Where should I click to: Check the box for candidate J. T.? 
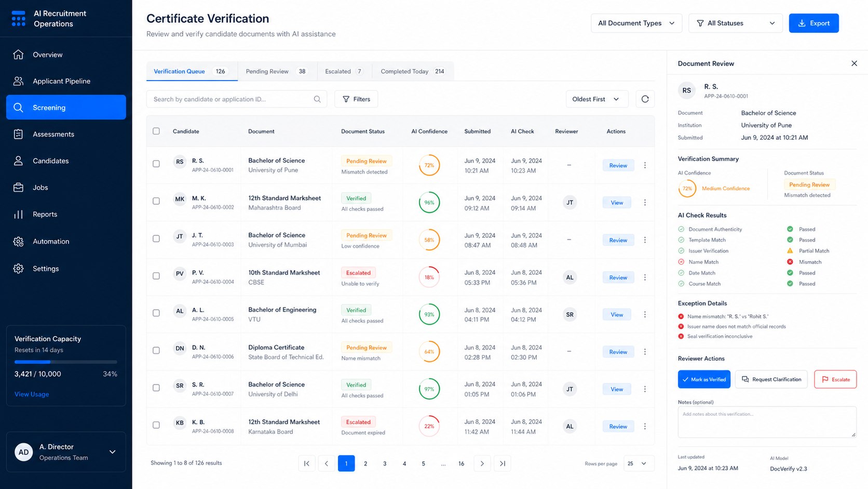156,239
